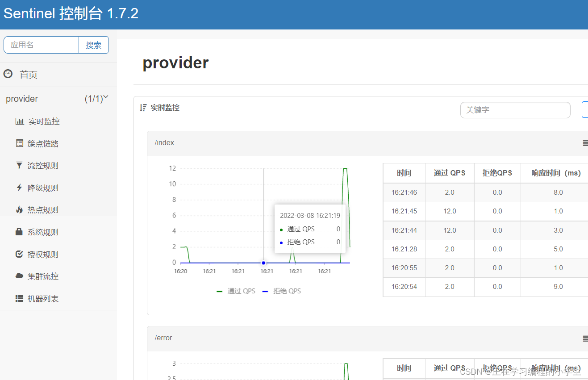Screen dimensions: 588x380
Task: Toggle 拒绝 QPS legend in /index chart
Action: pos(281,291)
